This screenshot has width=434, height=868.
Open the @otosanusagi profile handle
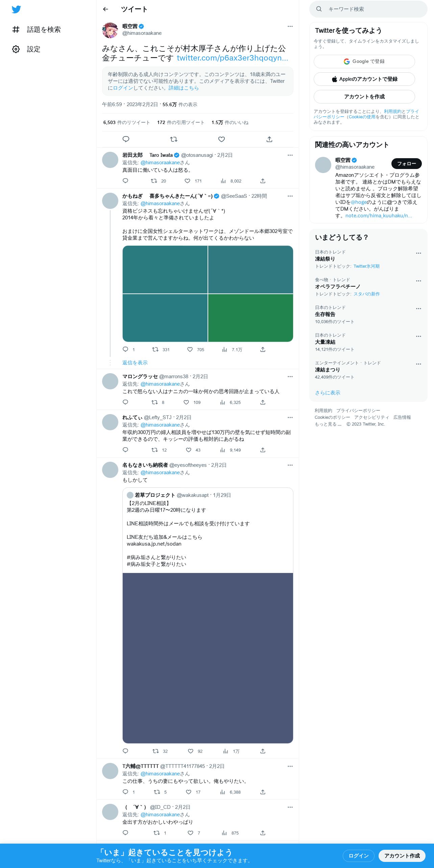[197, 155]
